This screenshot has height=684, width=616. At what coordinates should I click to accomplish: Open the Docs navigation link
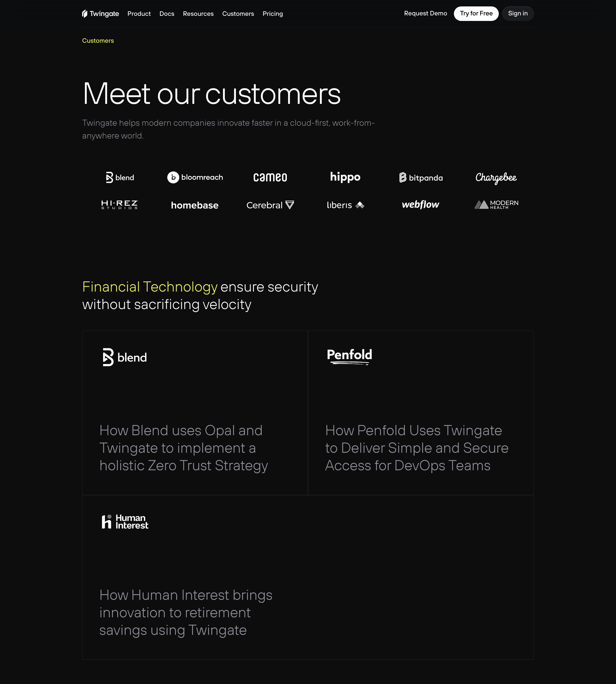point(167,13)
